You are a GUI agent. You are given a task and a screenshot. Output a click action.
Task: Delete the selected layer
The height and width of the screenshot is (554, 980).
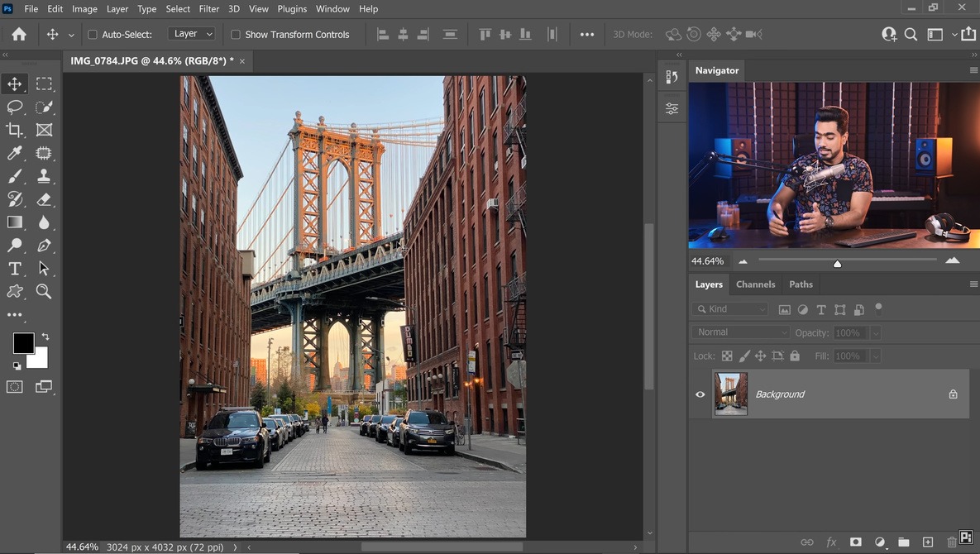952,542
